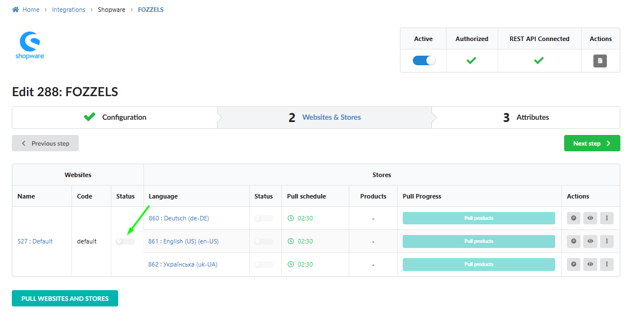Go to the Attributes step tab
Screen dimensions: 644x325
pos(526,118)
